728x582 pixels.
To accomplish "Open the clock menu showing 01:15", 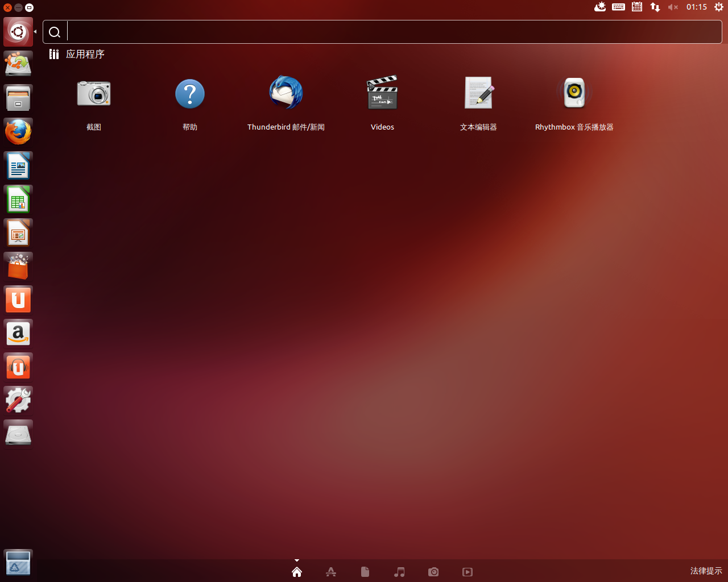I will (697, 7).
